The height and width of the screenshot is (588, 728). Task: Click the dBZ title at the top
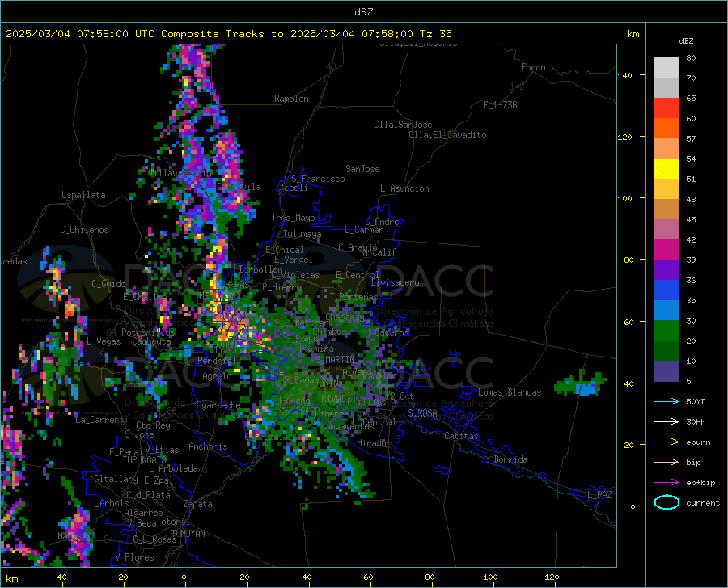click(x=363, y=12)
